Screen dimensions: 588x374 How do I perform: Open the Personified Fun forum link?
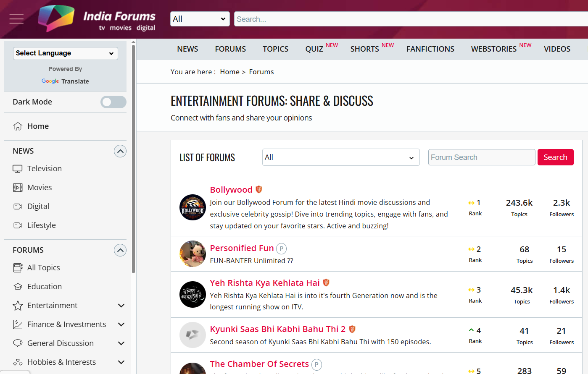(x=242, y=248)
